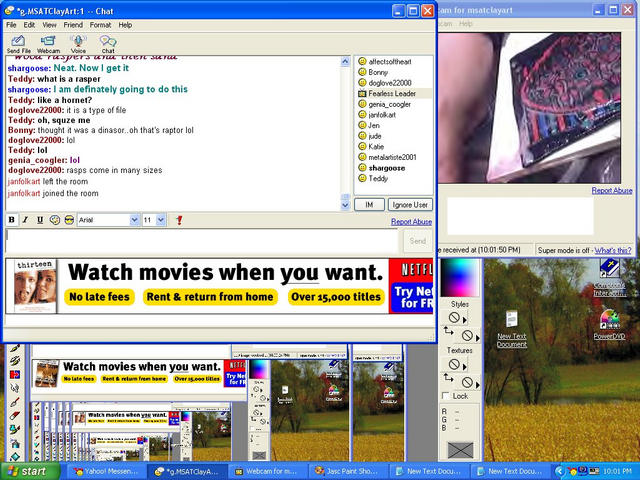Open the Edit menu in chat window

(29, 25)
